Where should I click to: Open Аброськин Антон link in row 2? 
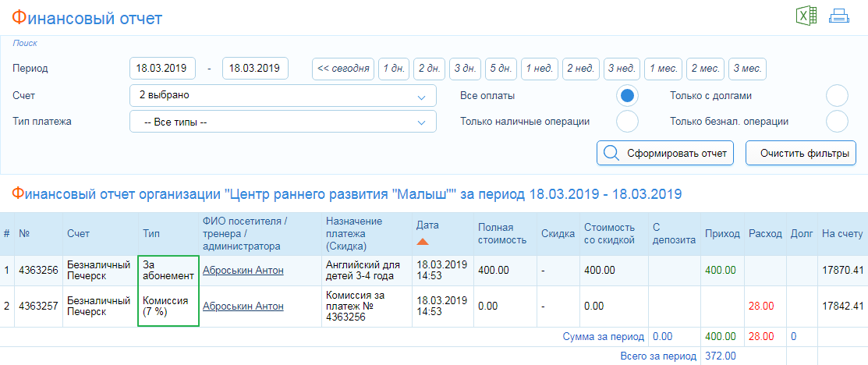(243, 306)
